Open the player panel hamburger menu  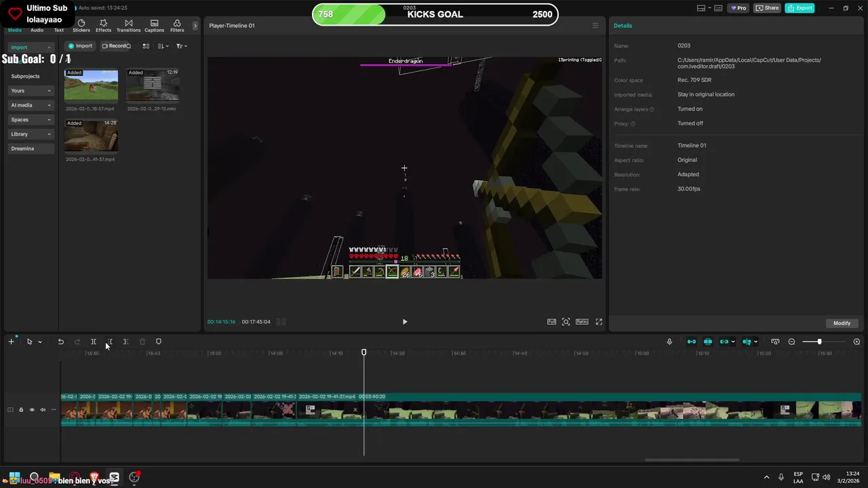(595, 26)
